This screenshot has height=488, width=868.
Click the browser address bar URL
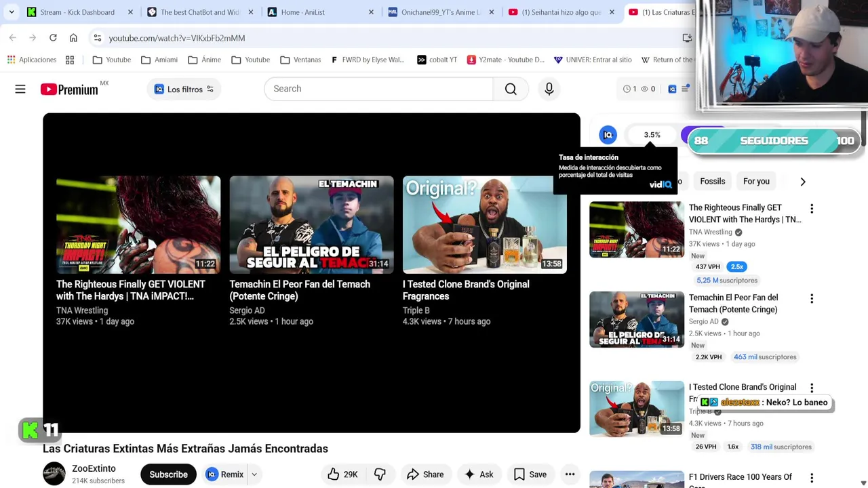(x=177, y=38)
